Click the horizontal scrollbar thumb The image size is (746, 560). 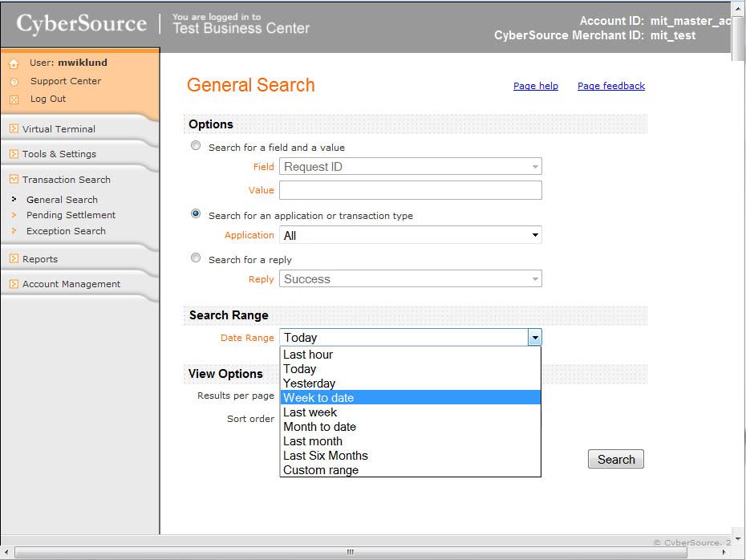pyautogui.click(x=349, y=552)
